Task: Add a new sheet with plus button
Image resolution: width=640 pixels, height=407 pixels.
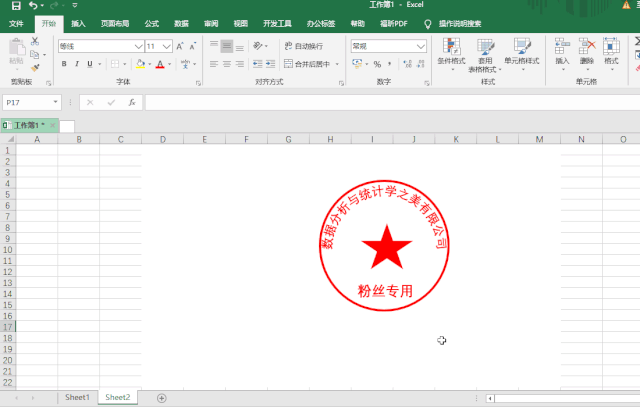Action: pyautogui.click(x=162, y=398)
